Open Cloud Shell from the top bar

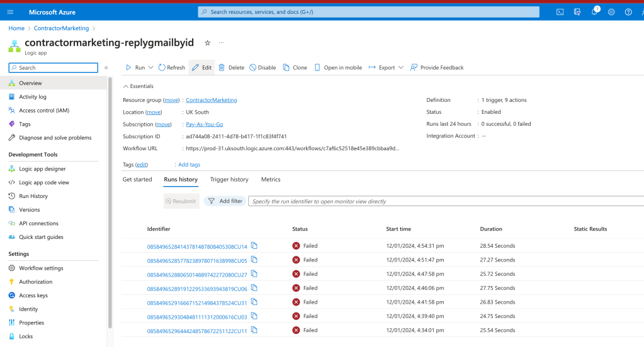[x=560, y=12]
